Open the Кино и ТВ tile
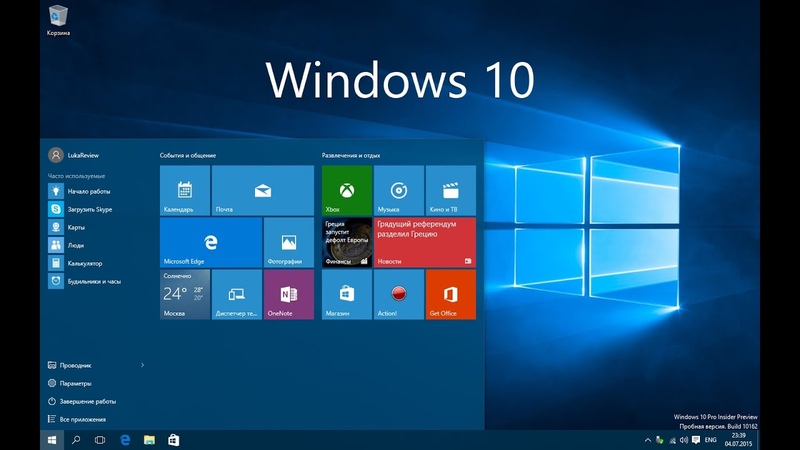This screenshot has width=800, height=450. point(451,190)
